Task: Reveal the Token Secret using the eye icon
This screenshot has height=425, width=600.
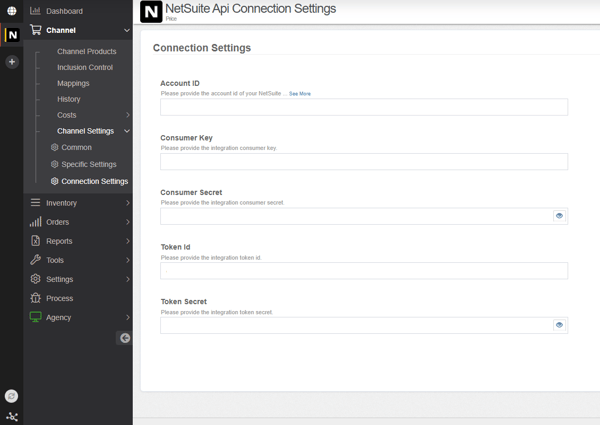Action: (x=559, y=325)
